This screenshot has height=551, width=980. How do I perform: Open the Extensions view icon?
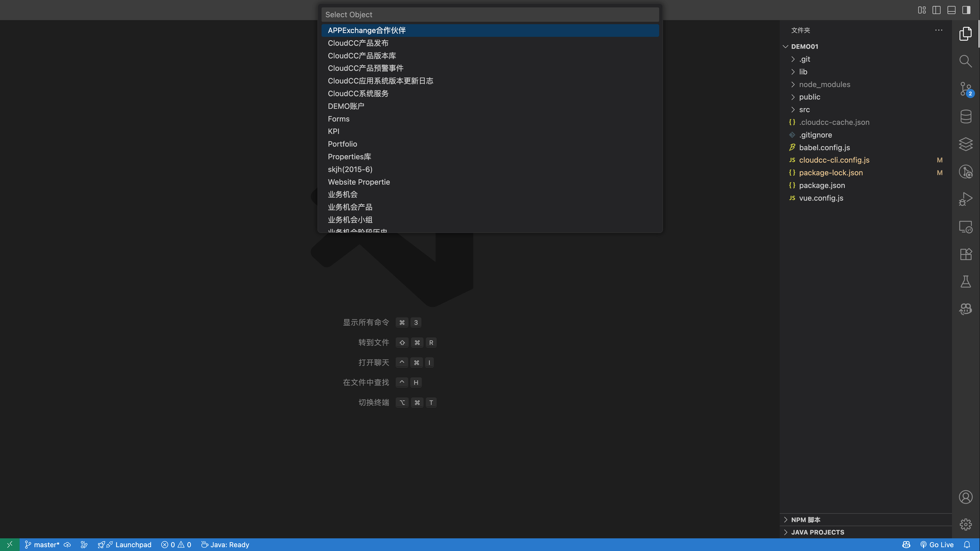(965, 254)
